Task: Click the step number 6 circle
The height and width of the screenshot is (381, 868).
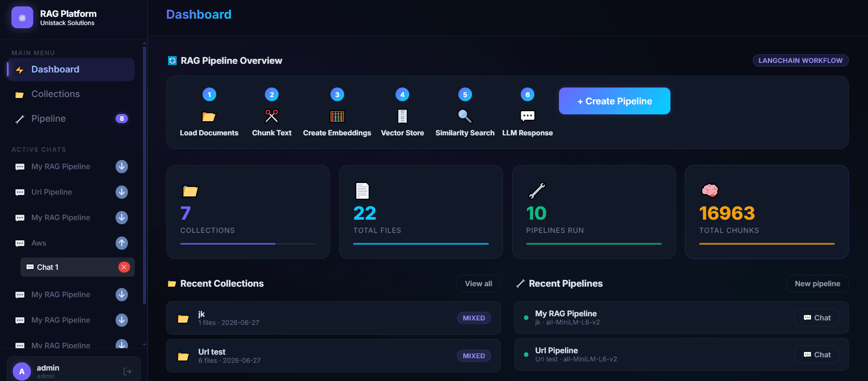Action: click(x=528, y=95)
